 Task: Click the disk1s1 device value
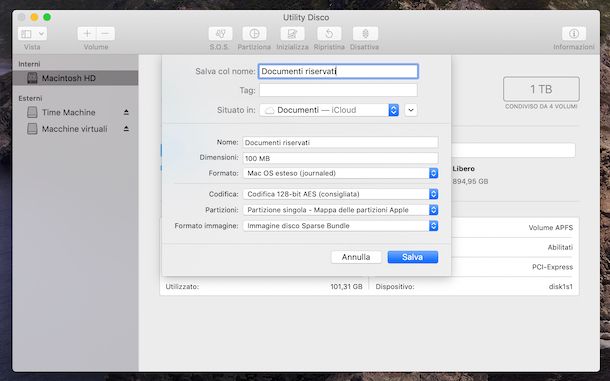pos(561,286)
